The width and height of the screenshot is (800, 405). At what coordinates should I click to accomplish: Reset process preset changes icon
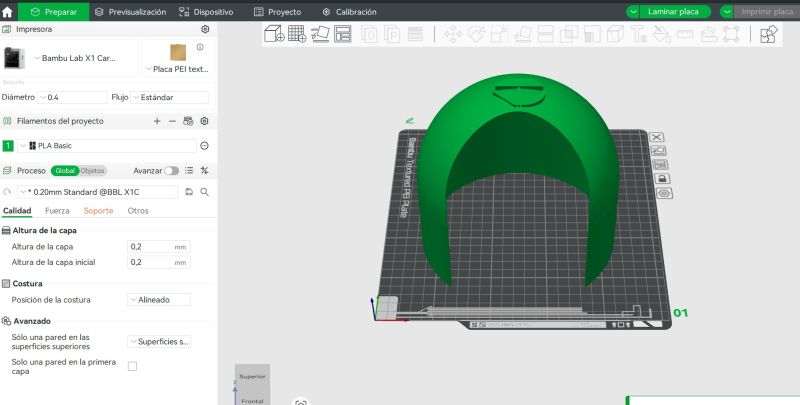pos(7,192)
